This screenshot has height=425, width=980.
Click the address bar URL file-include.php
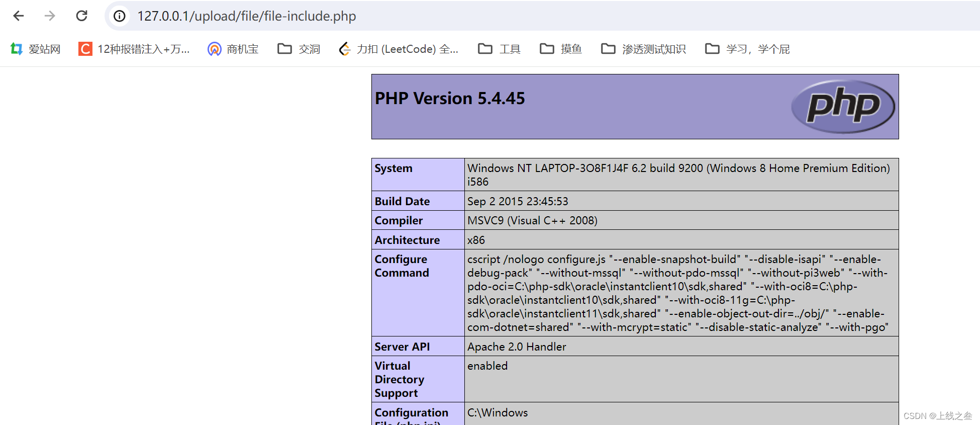(x=247, y=16)
